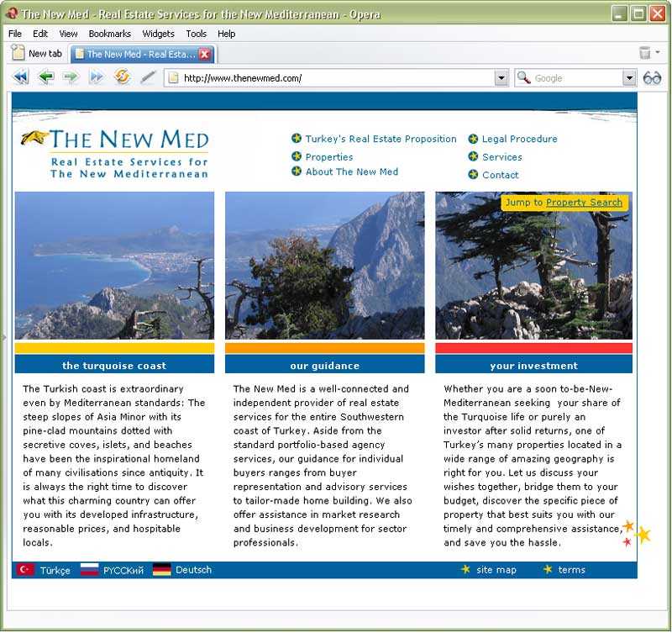This screenshot has height=633, width=672.
Task: Minimize the Opera window
Action: click(x=618, y=13)
